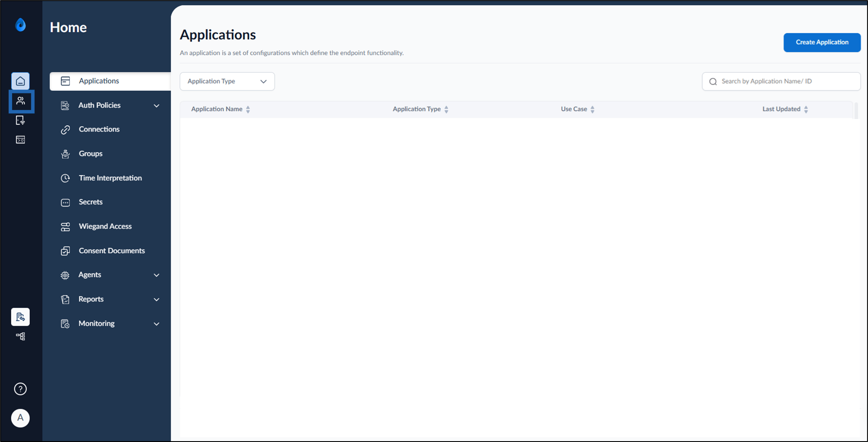
Task: Click the device with wifi icon in rail
Action: tap(20, 120)
